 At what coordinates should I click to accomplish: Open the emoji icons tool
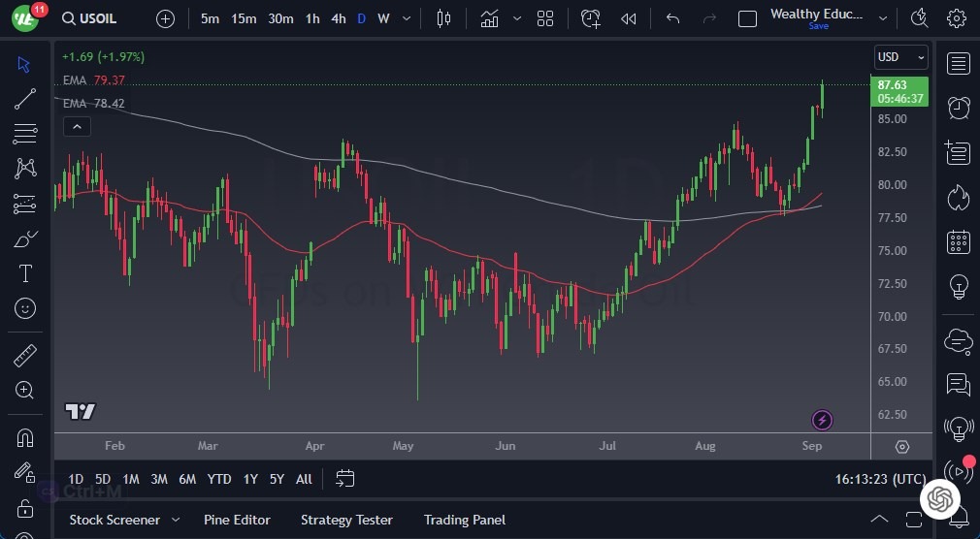[x=25, y=308]
